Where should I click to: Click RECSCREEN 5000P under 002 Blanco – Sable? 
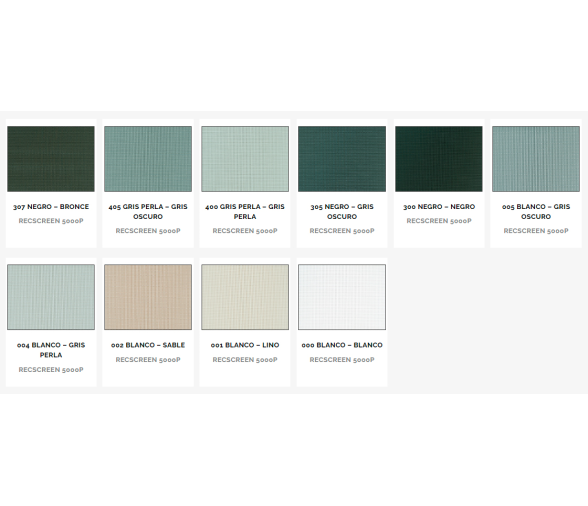[x=148, y=360]
